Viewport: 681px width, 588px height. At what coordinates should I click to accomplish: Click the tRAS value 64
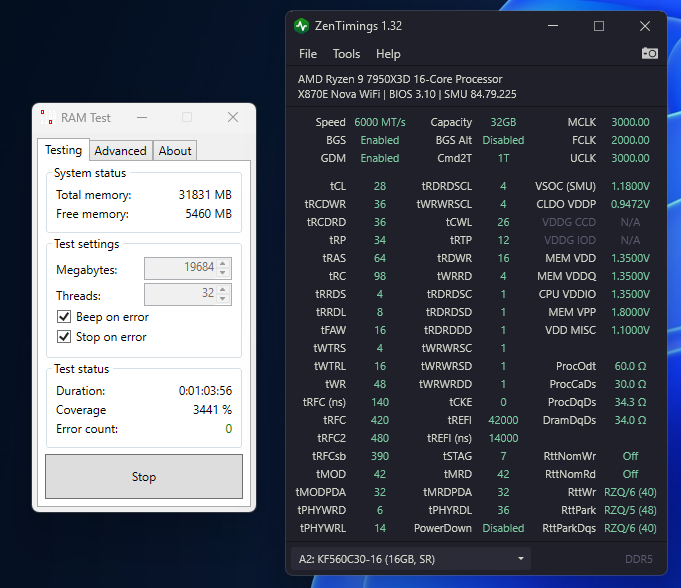(x=380, y=258)
